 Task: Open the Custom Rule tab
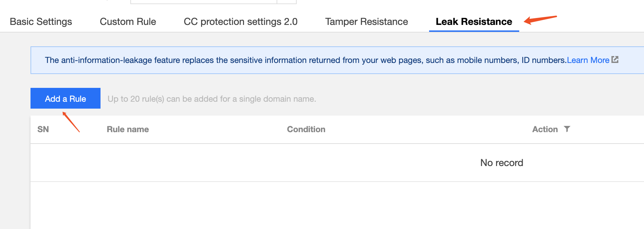tap(128, 21)
